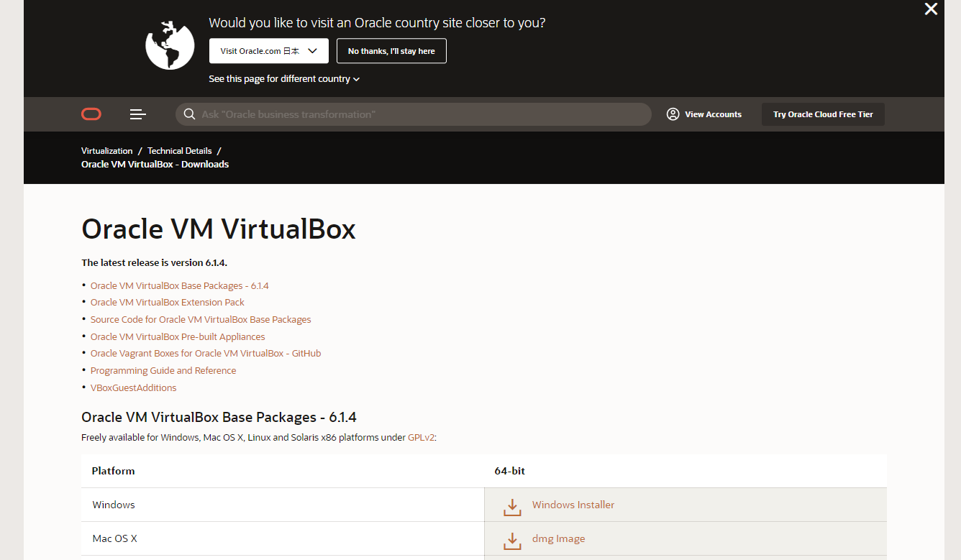Click the dmg Image download icon

coord(512,540)
